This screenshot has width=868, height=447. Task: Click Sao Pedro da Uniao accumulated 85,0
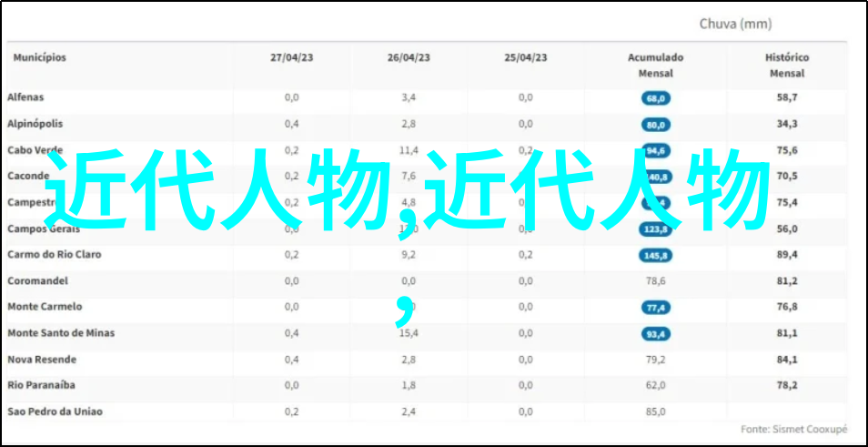(655, 412)
